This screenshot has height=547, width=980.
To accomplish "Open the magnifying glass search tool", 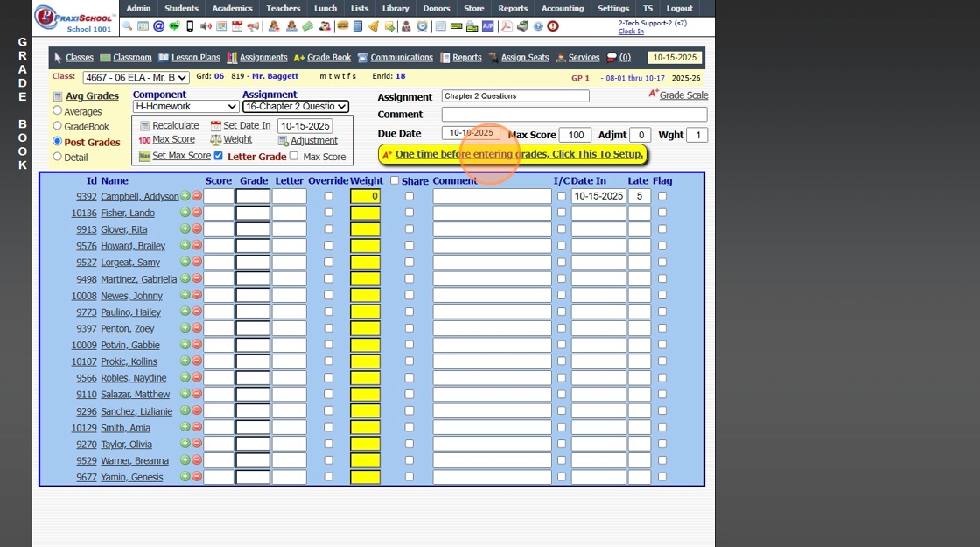I will 128,26.
